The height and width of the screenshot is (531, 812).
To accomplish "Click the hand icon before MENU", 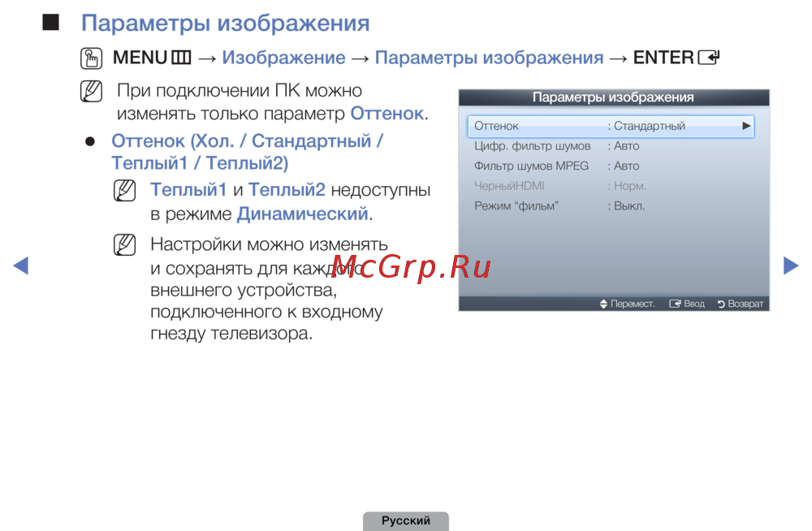I will click(x=93, y=58).
